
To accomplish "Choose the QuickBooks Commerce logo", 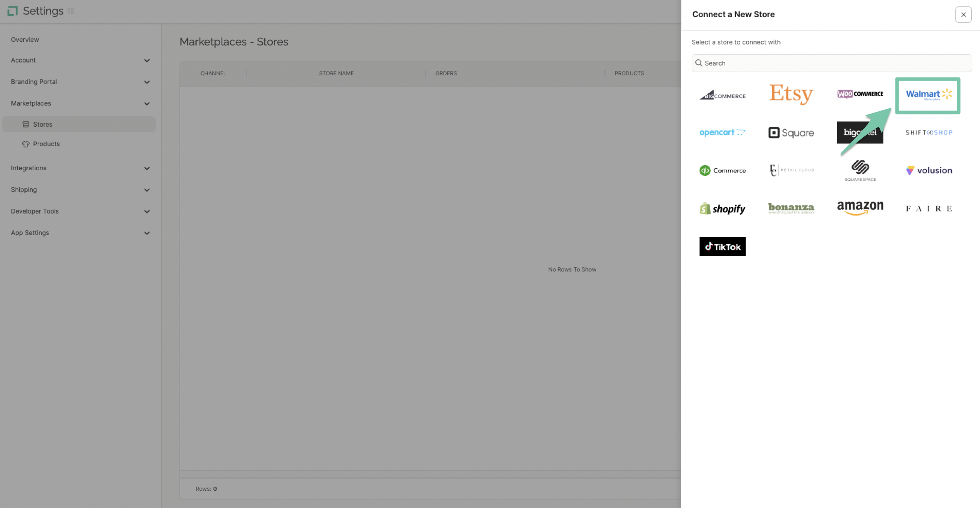I will click(722, 170).
